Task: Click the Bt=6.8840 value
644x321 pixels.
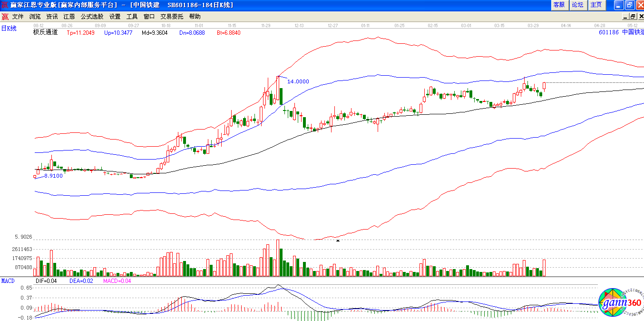Action: point(229,33)
